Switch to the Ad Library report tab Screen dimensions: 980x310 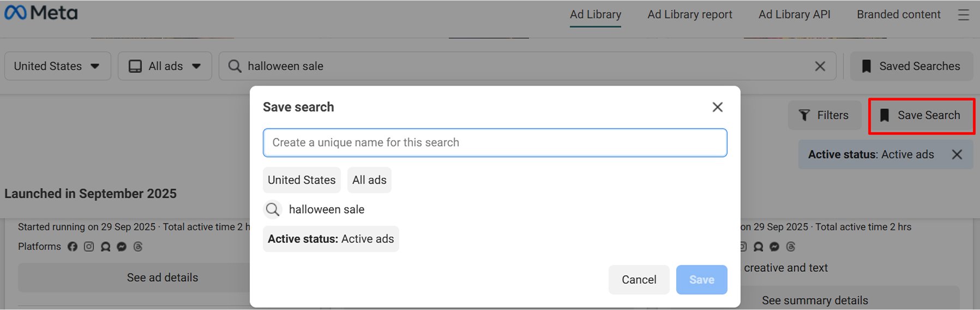pyautogui.click(x=689, y=15)
